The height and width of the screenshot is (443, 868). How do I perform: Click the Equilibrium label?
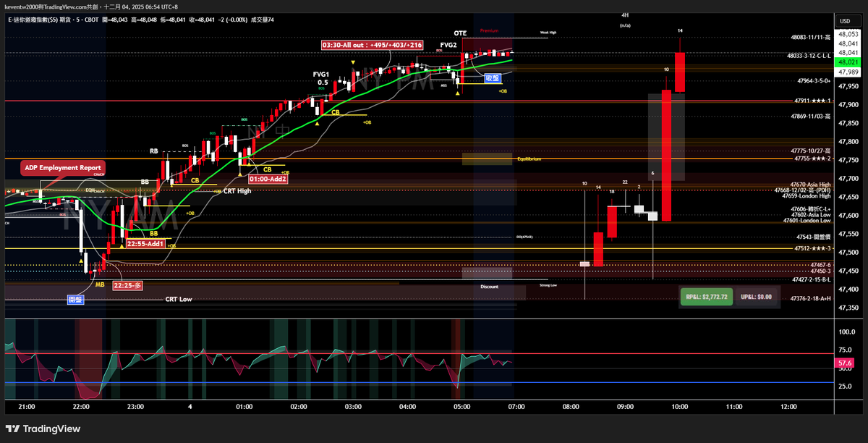[x=529, y=159]
